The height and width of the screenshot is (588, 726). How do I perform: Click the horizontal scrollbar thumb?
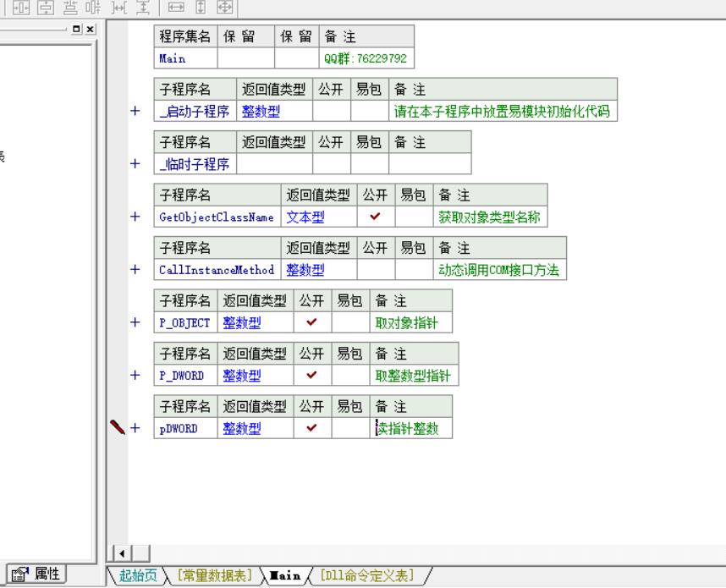(140, 553)
